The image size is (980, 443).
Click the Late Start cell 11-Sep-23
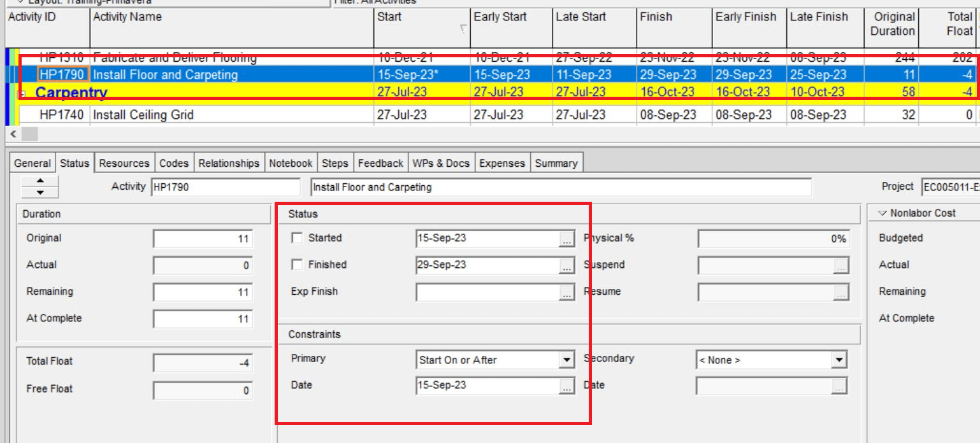[594, 74]
